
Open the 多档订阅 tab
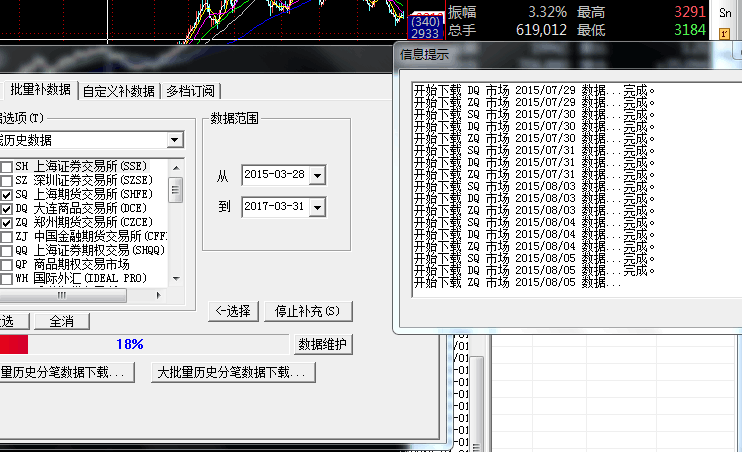(x=190, y=91)
